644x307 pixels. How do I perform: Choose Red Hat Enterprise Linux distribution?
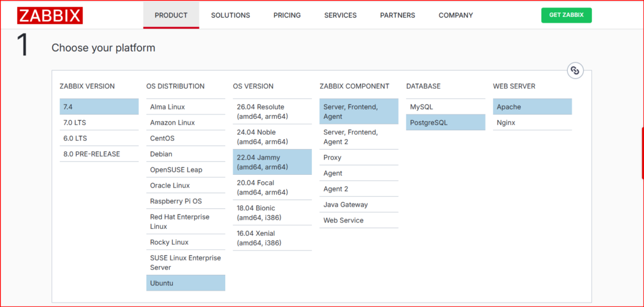[186, 221]
